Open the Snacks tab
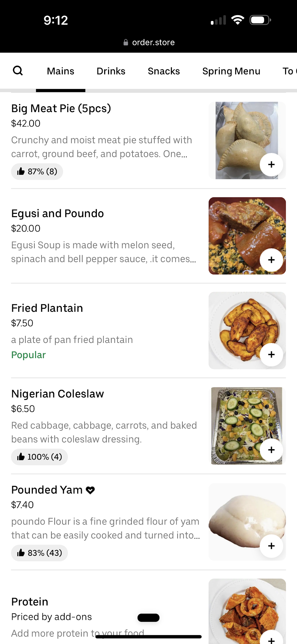This screenshot has height=644, width=297. point(164,71)
